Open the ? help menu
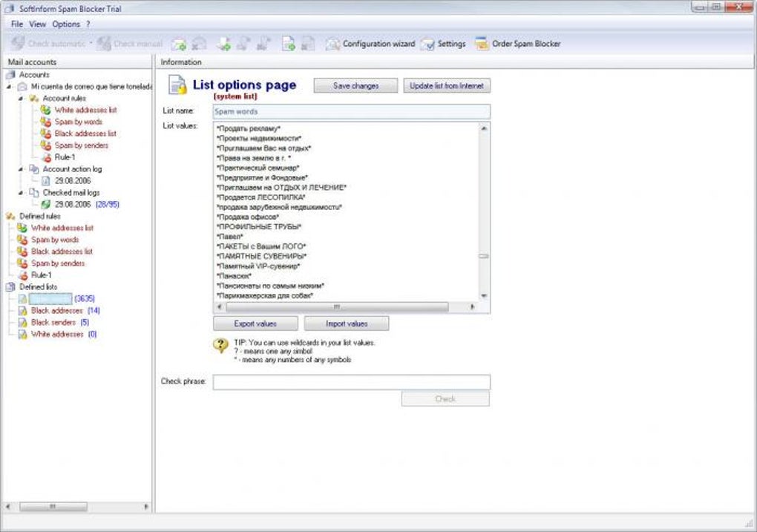 coord(88,24)
